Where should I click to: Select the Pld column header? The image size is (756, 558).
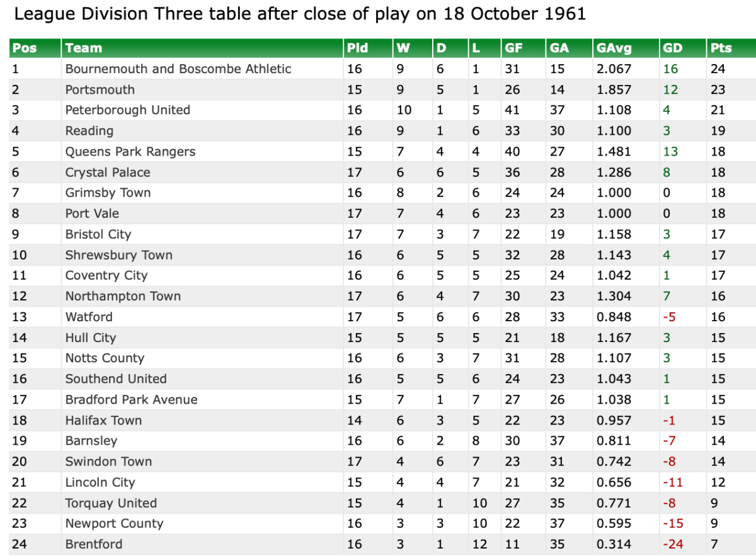click(x=357, y=48)
